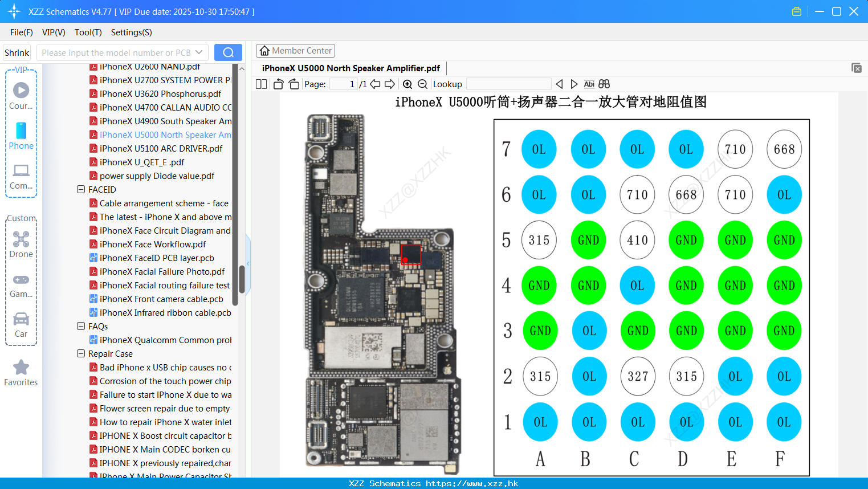This screenshot has width=868, height=489.
Task: Click the Shrink button
Action: (x=17, y=52)
